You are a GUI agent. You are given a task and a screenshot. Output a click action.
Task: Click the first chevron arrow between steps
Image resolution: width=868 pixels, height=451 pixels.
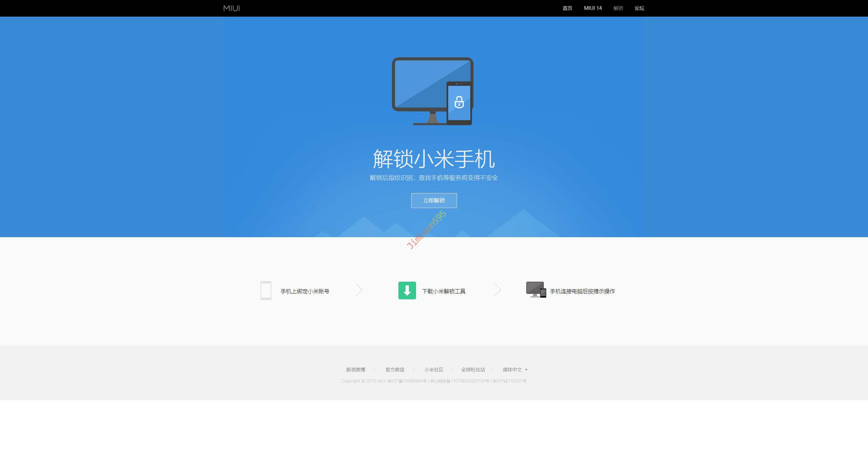[x=359, y=290]
